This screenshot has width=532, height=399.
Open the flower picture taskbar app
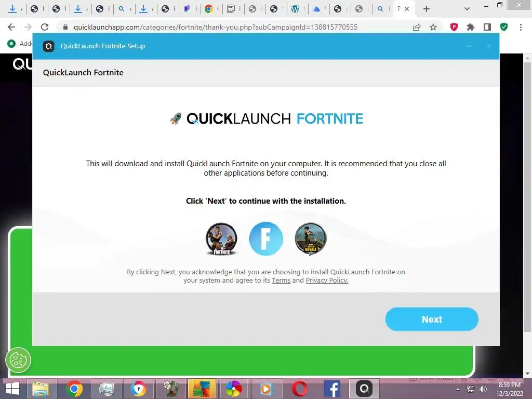[x=170, y=389]
